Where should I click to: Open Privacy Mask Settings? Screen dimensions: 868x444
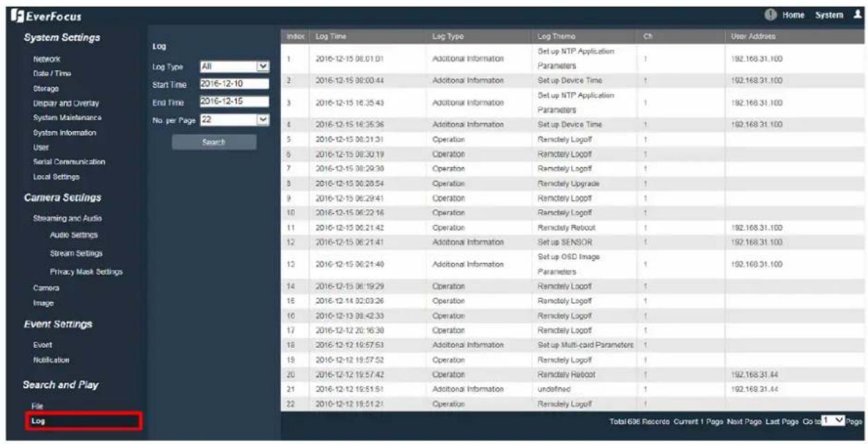[x=86, y=271]
